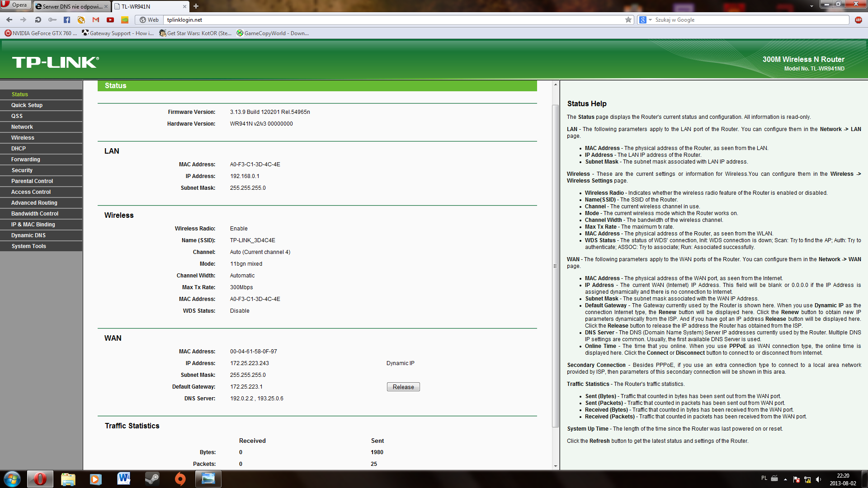Open the picture viewer taskbar icon
Screen dimensions: 868x488
coord(208,479)
